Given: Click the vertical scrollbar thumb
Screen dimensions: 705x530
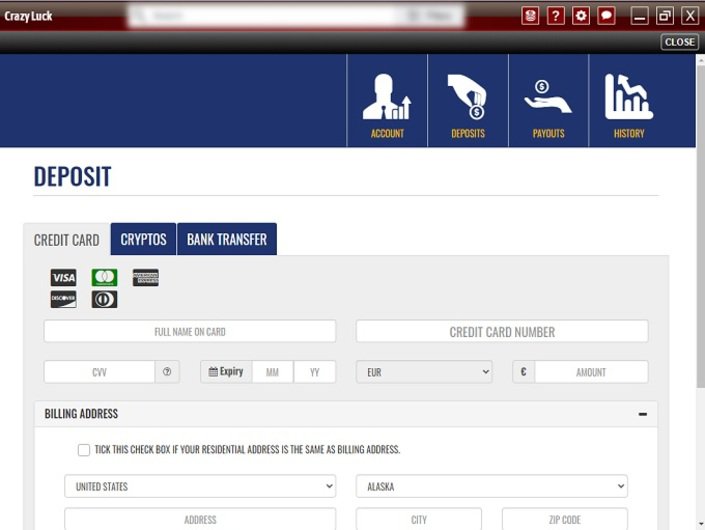Looking at the screenshot, I should 701,225.
